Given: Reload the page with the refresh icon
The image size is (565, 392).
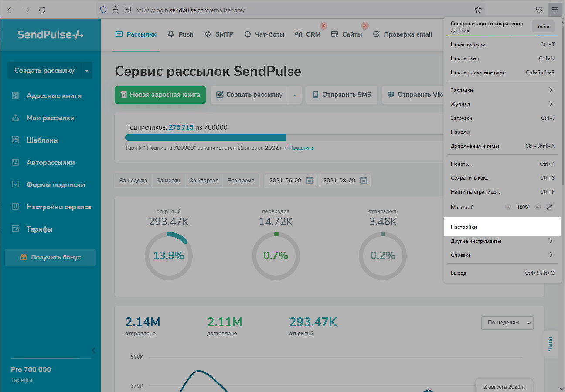Looking at the screenshot, I should (x=42, y=10).
